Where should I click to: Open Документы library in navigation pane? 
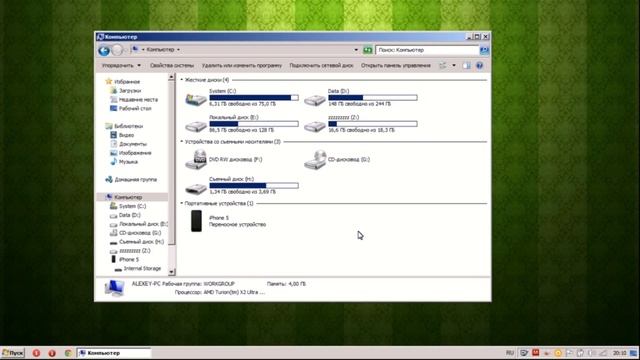[129, 144]
